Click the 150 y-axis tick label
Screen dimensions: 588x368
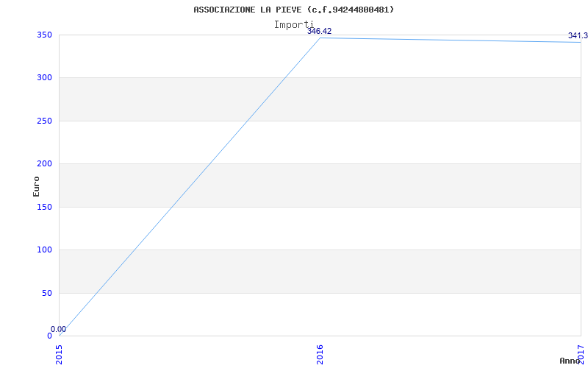coord(44,207)
